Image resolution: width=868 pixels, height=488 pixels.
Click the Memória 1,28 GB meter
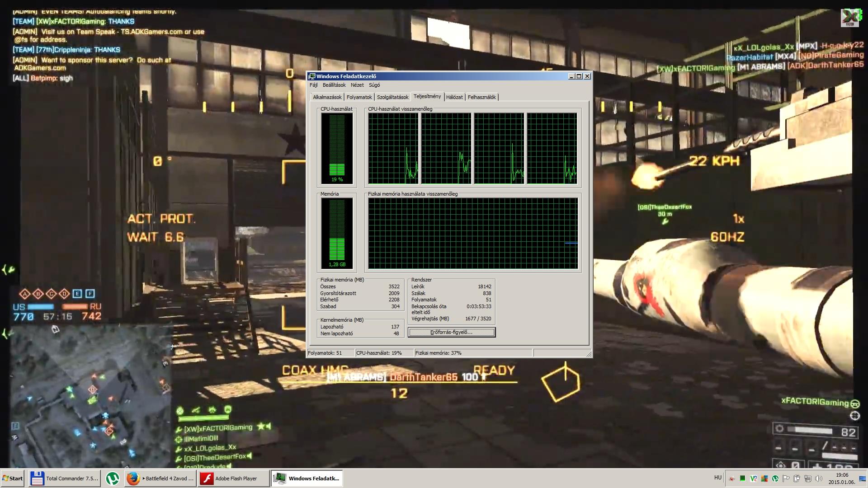pos(337,233)
